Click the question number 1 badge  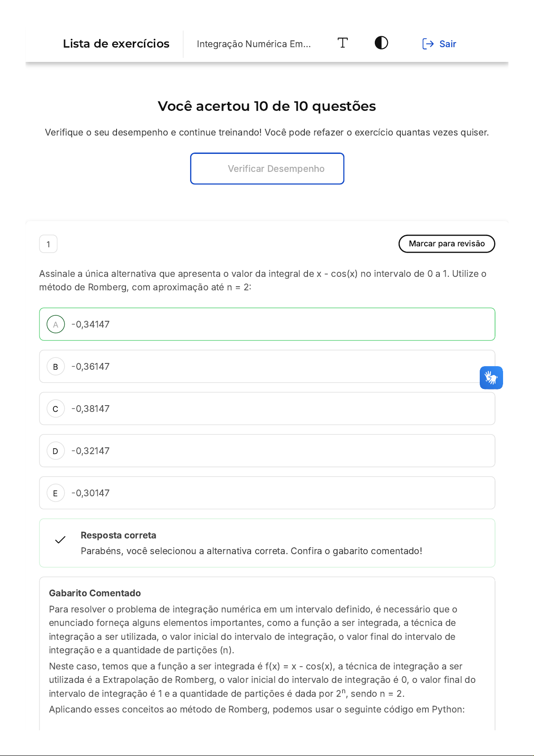tap(48, 244)
